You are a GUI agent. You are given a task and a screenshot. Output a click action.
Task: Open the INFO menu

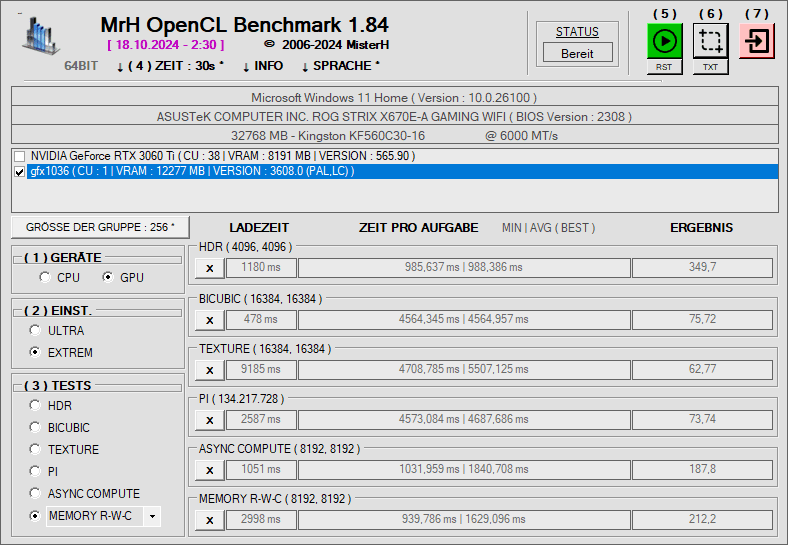pos(263,66)
